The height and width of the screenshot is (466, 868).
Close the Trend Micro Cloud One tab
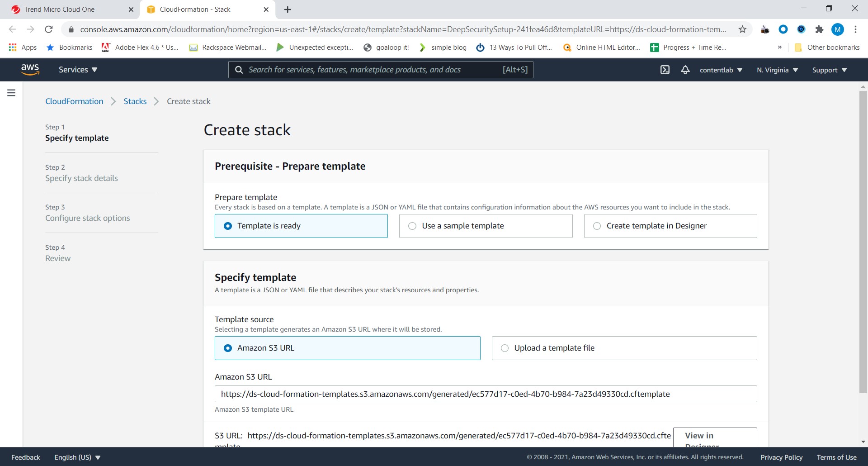(x=131, y=10)
